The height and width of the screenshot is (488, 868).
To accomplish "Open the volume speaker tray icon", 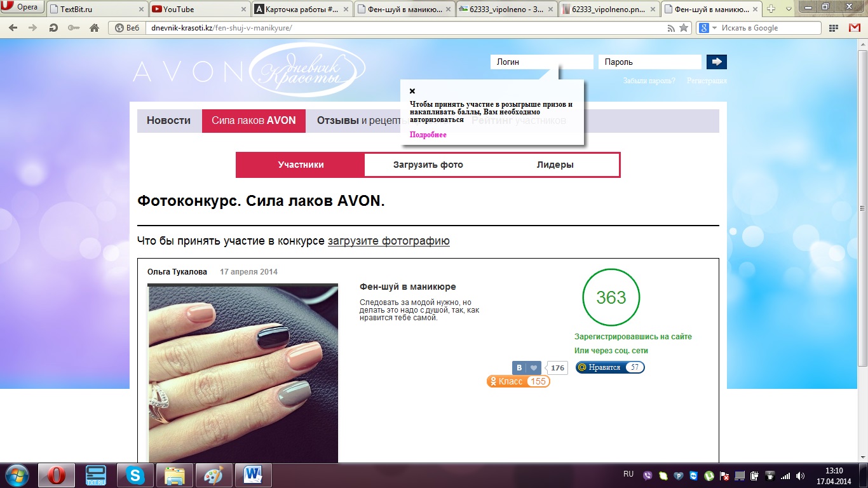I will click(800, 475).
